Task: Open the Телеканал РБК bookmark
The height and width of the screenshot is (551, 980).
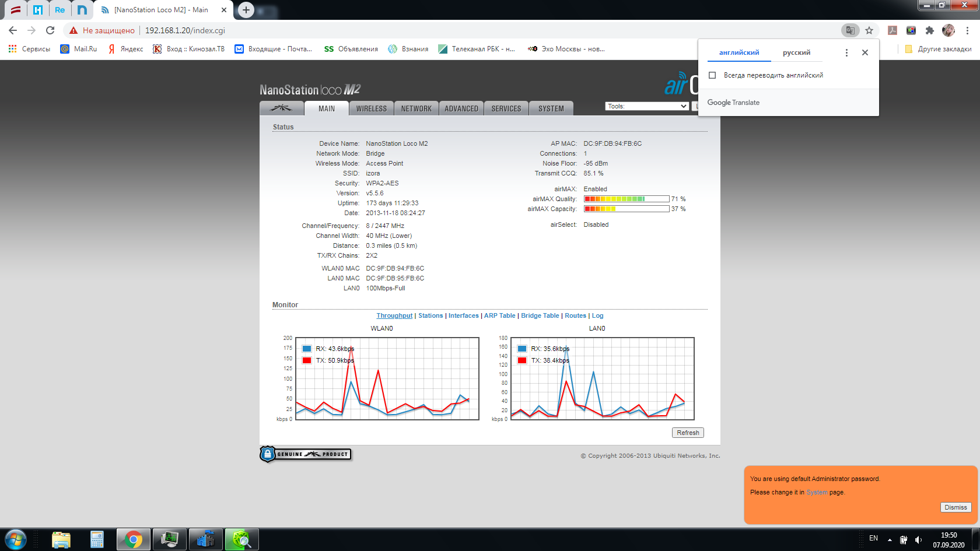Action: pos(477,49)
